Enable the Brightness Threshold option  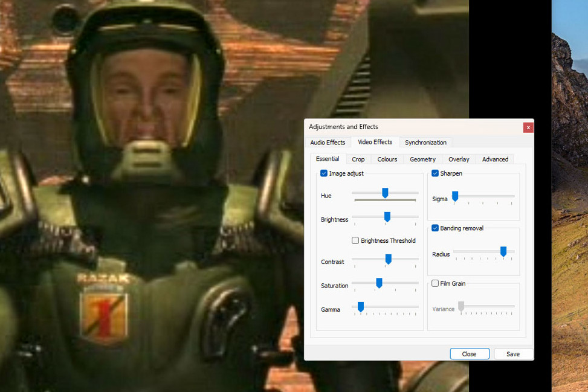[x=355, y=240]
